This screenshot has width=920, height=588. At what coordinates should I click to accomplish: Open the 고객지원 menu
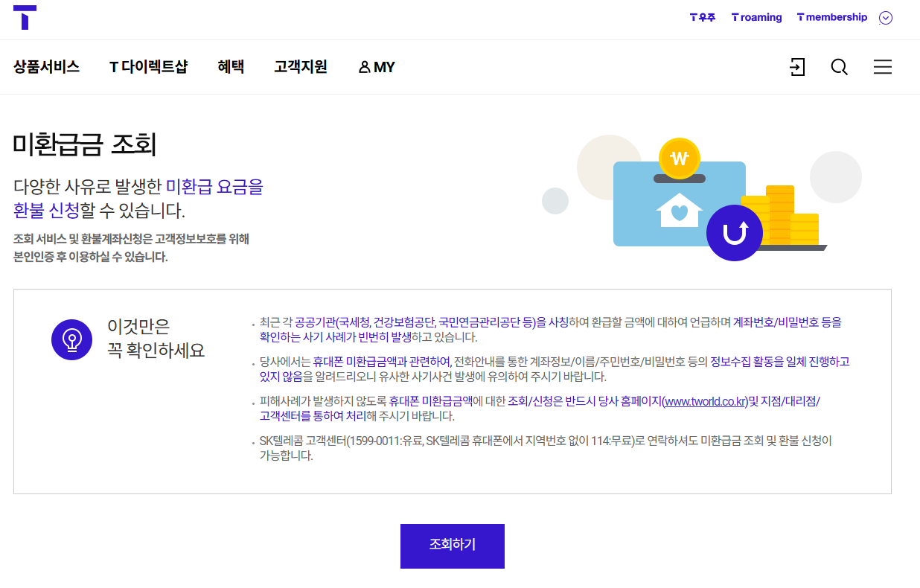coord(300,66)
